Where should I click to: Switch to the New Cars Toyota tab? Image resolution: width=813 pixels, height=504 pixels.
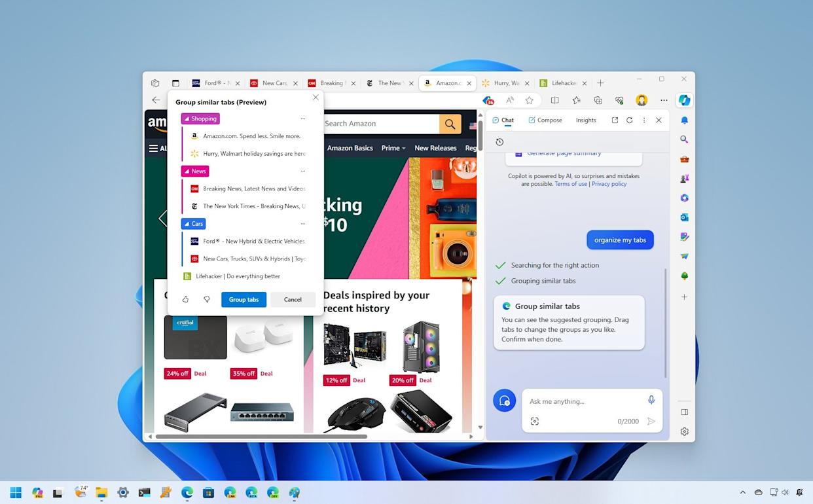tap(273, 83)
